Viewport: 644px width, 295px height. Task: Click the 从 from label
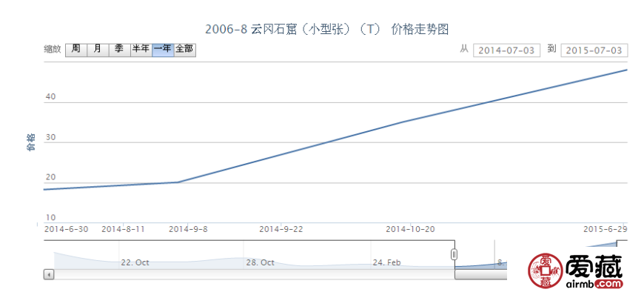click(x=464, y=49)
